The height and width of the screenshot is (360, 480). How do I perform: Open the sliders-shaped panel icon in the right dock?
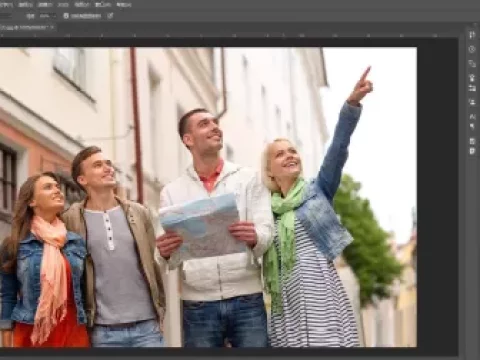472,35
